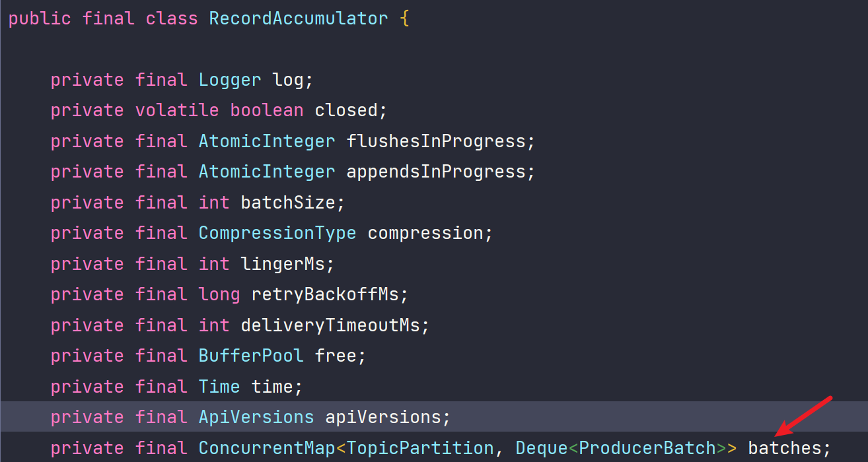Click the batchSize field name
The image size is (868, 462).
pos(288,203)
